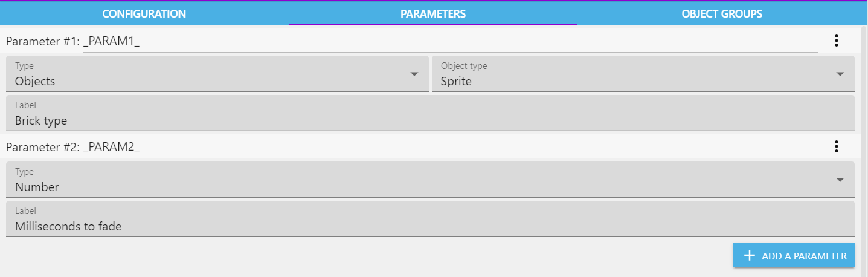Click the 'Parameter #2:' heading text
The height and width of the screenshot is (277, 868).
(x=43, y=147)
